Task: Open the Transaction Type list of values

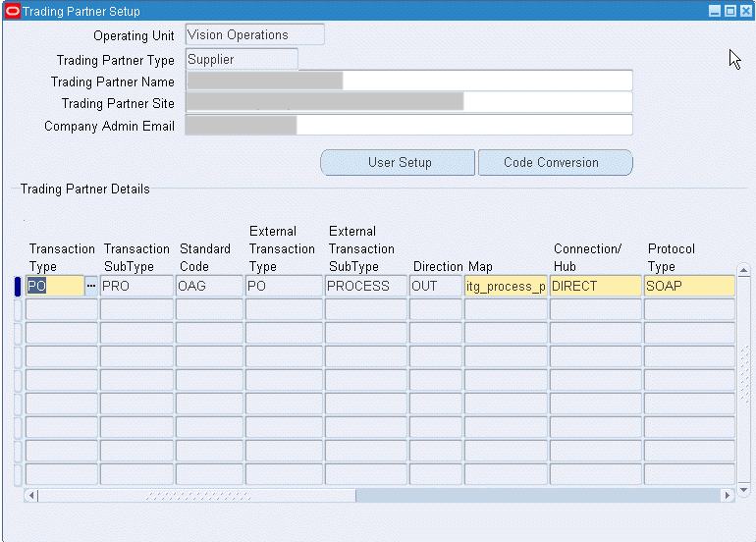Action: 90,286
